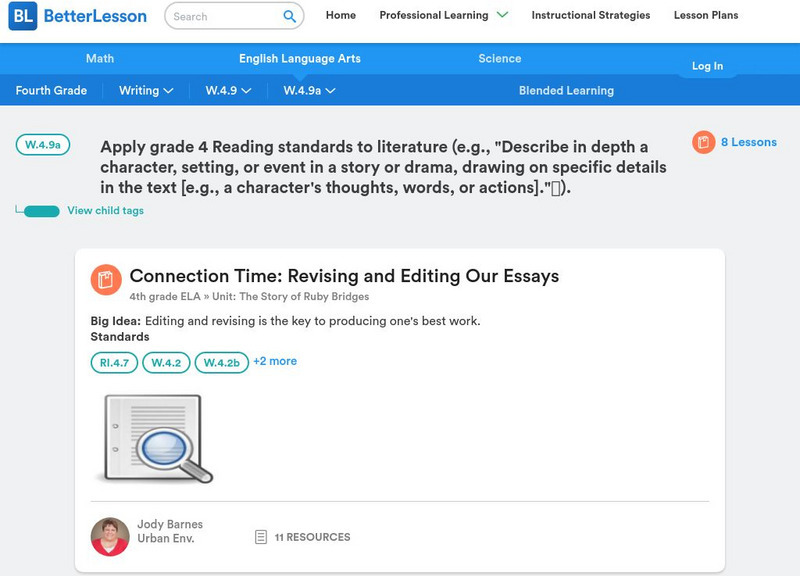Switch to the Math tab

(x=100, y=59)
